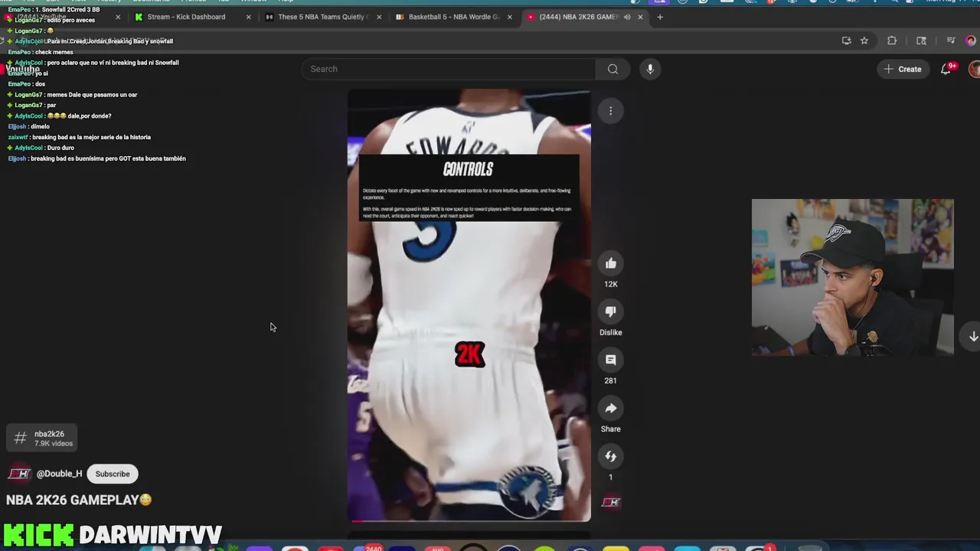This screenshot has width=980, height=551.
Task: Open the comments showing 281
Action: [610, 360]
